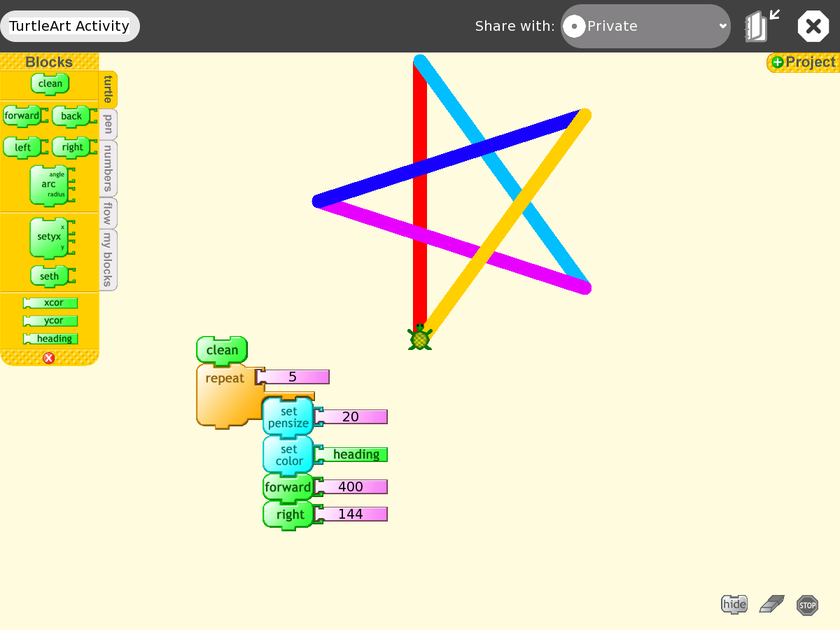Pick the left turn block
This screenshot has width=840, height=630.
coord(22,147)
